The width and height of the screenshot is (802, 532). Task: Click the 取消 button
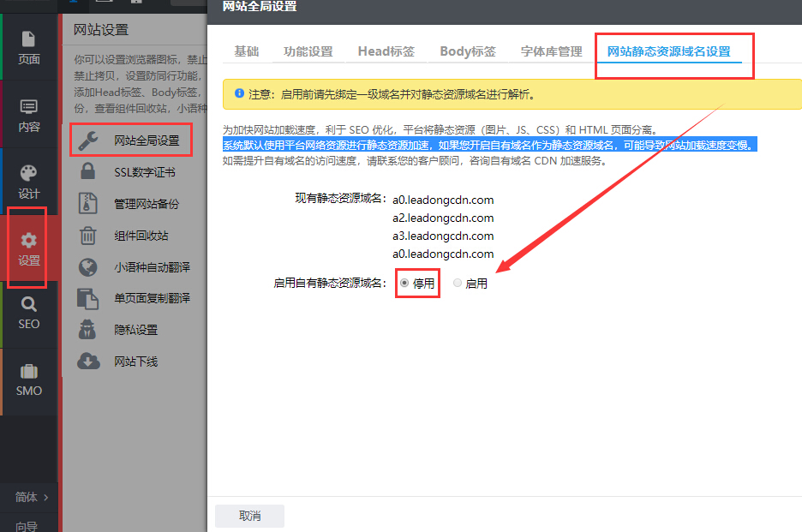click(x=249, y=516)
